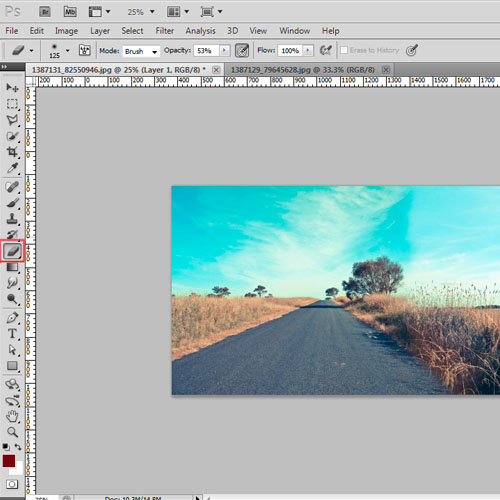Select the Quick Selection tool

(12, 136)
